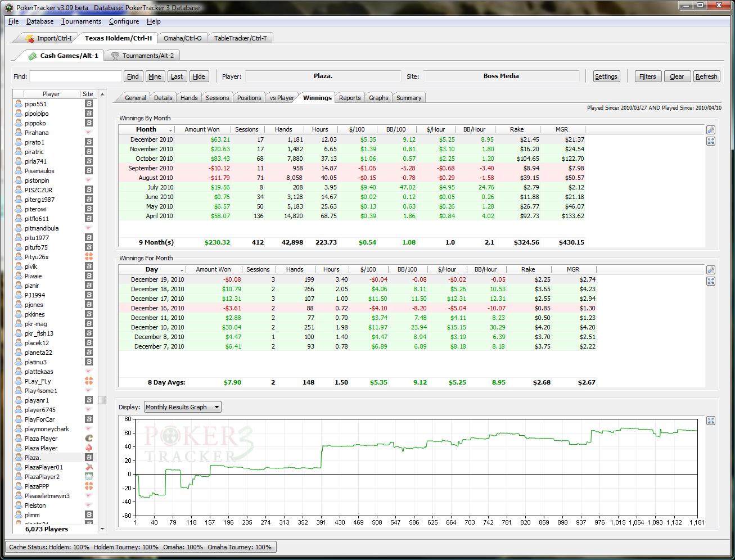Click the Find player input field

point(75,76)
